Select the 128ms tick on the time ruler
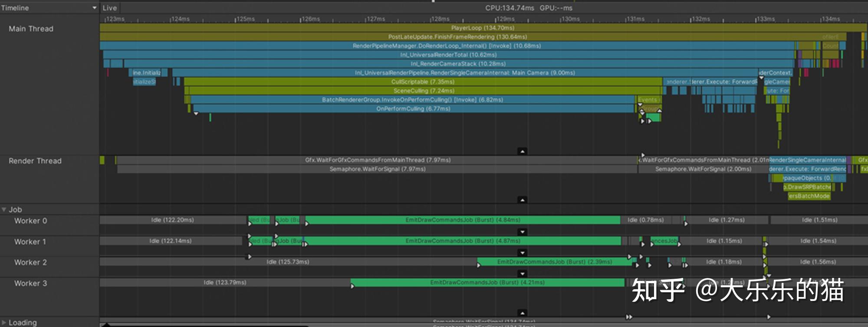868x327 pixels. (440, 19)
